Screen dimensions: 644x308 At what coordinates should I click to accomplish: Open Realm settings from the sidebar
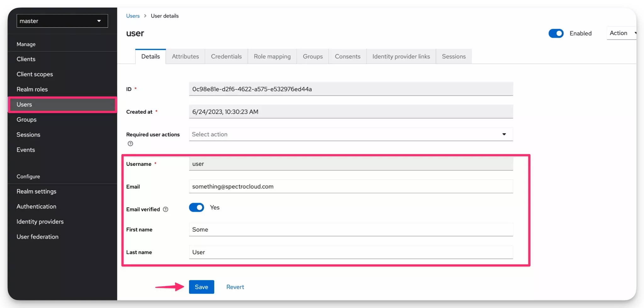[36, 191]
